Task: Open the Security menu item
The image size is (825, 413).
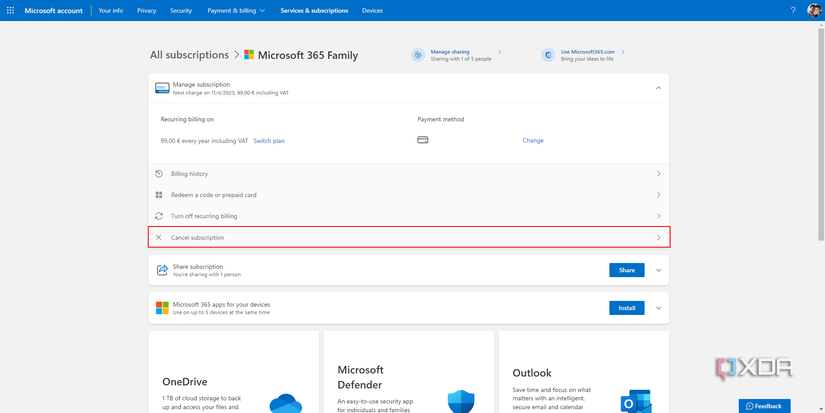Action: click(x=181, y=10)
